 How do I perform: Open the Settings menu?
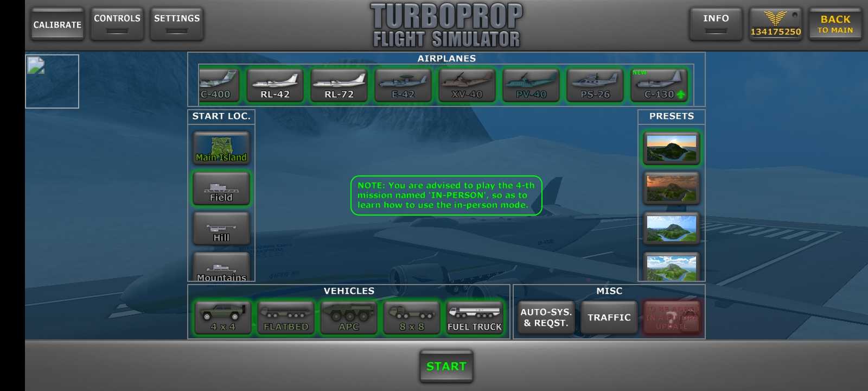177,24
